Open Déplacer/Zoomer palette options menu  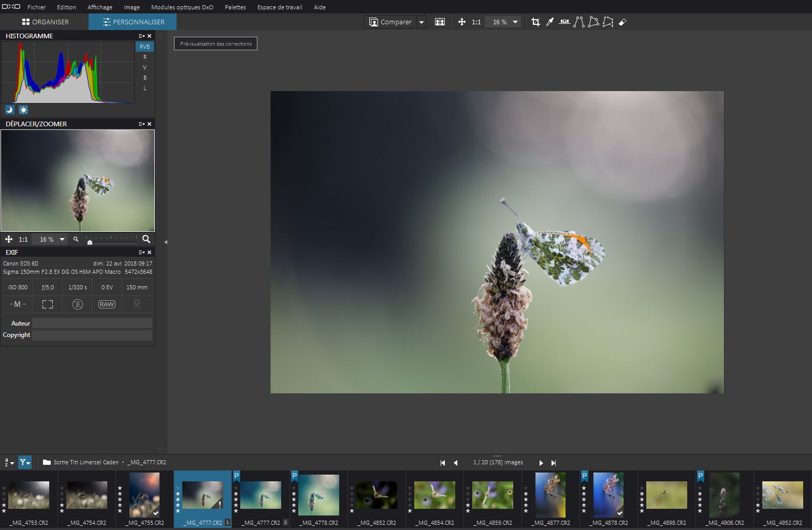coord(141,124)
